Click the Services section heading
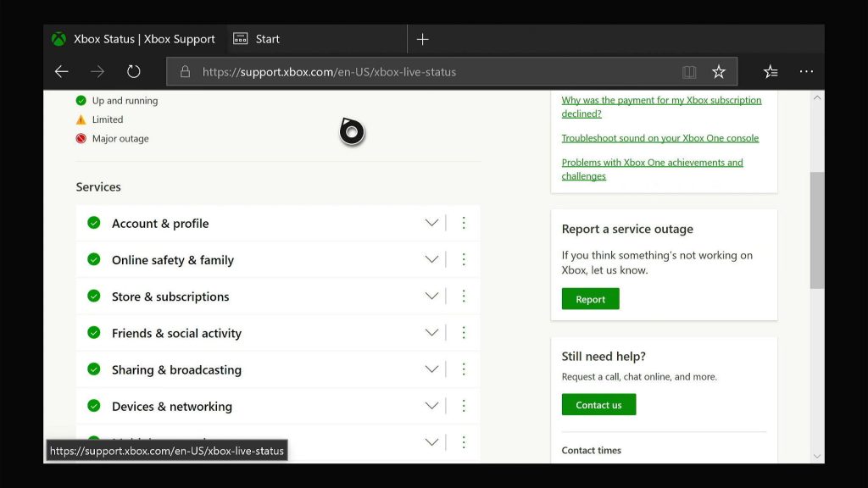Viewport: 868px width, 488px height. pos(98,187)
